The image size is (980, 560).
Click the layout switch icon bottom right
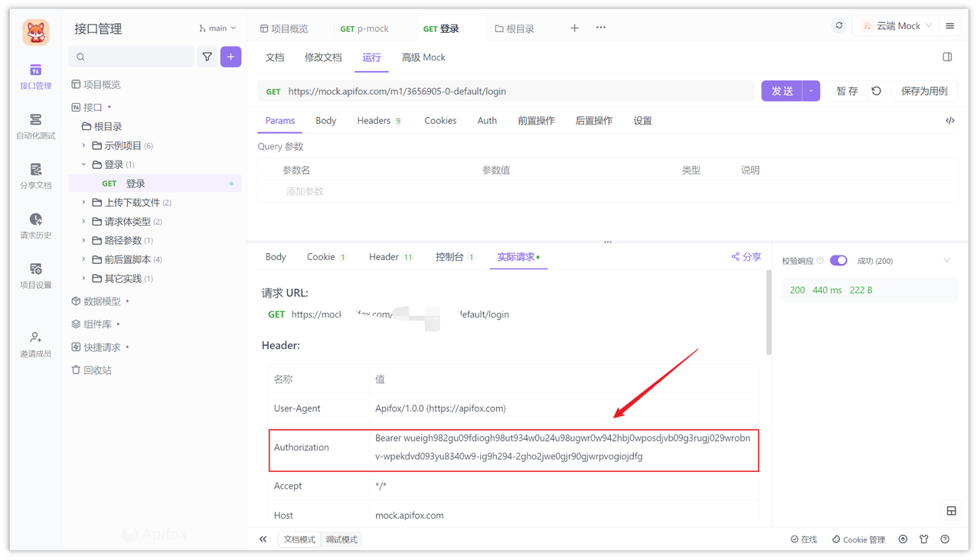952,511
